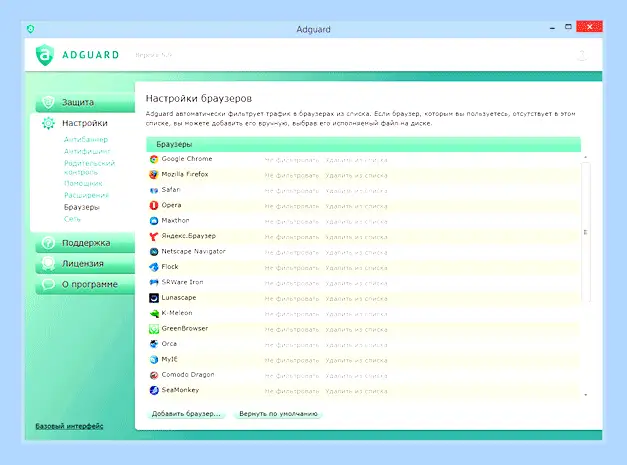
Task: Go to Антифишинг settings
Action: 87,152
